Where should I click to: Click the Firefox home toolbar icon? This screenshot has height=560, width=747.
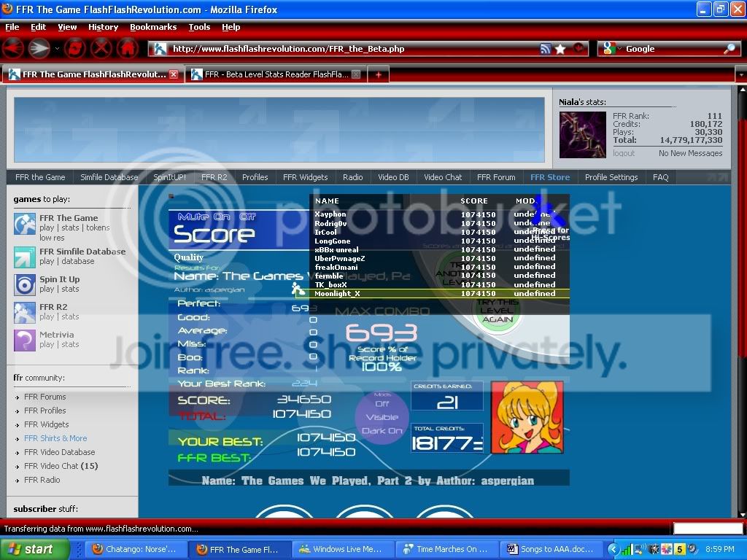[128, 49]
